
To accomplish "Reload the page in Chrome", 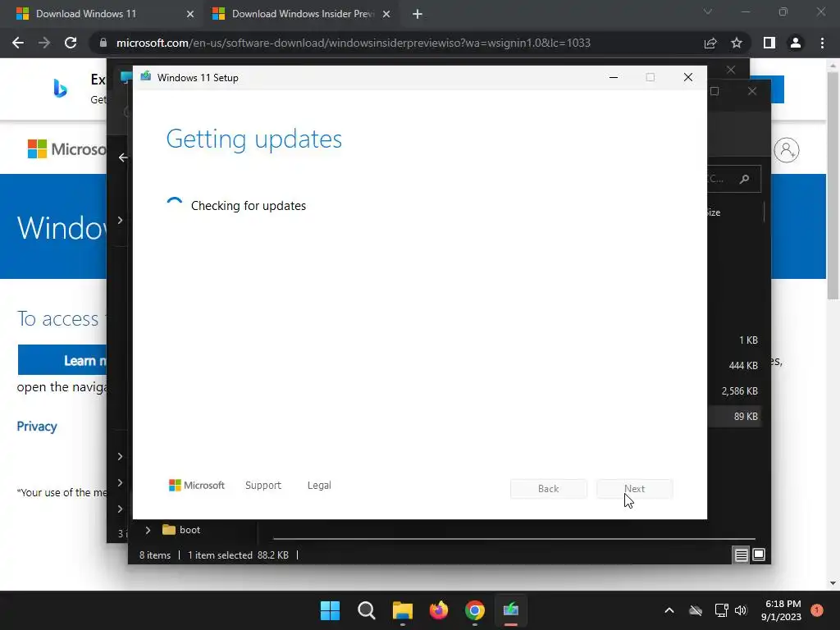I will click(x=71, y=43).
